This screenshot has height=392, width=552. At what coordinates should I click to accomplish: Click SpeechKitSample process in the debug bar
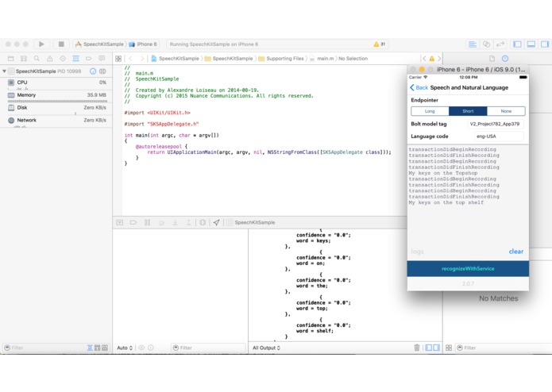(251, 222)
